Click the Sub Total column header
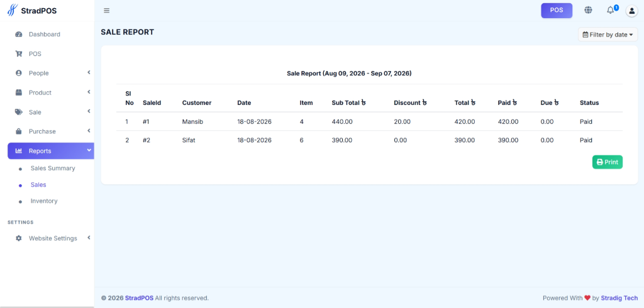This screenshot has height=308, width=644. (x=348, y=102)
